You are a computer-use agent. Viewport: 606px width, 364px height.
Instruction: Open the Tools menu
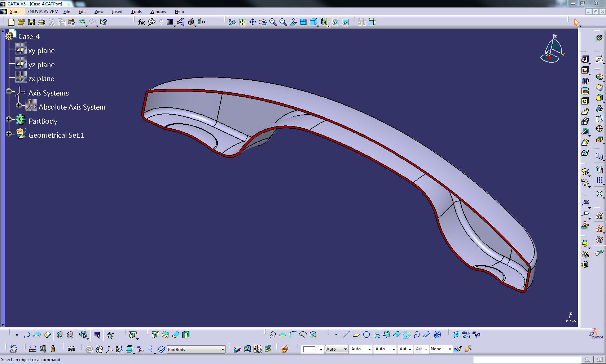tap(136, 12)
